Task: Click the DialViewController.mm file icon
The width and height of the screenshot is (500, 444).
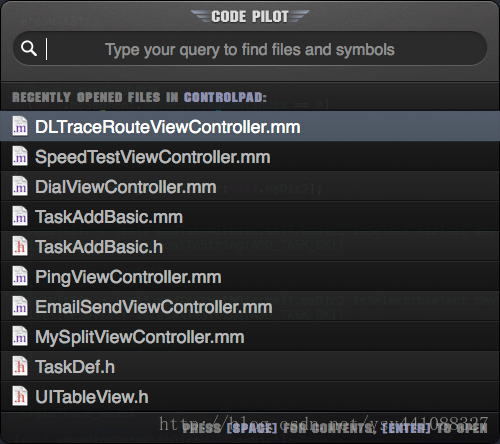Action: (x=20, y=186)
